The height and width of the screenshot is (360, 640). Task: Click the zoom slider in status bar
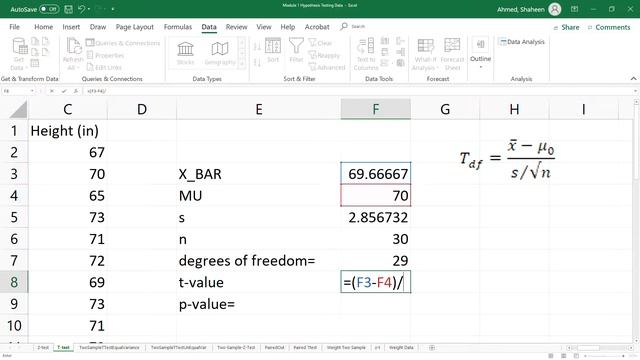click(x=605, y=356)
